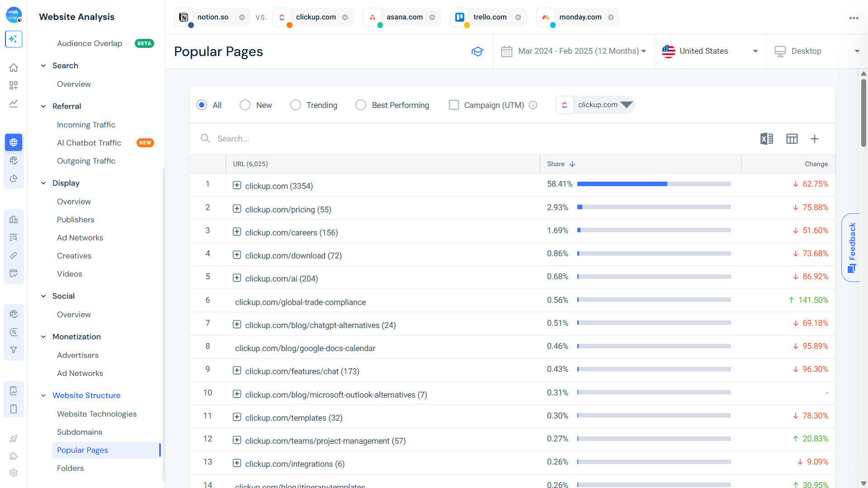Image resolution: width=868 pixels, height=488 pixels.
Task: Click the plus icon to add a widget
Action: [815, 139]
